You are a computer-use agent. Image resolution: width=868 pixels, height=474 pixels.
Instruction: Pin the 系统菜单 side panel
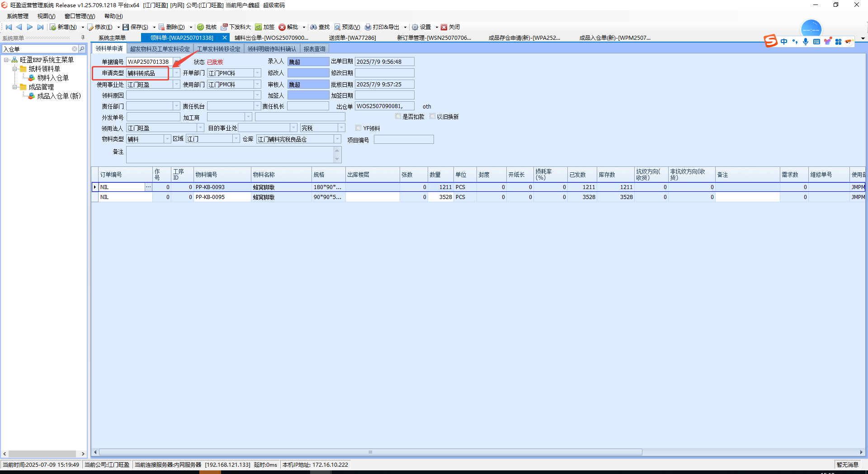(x=83, y=38)
